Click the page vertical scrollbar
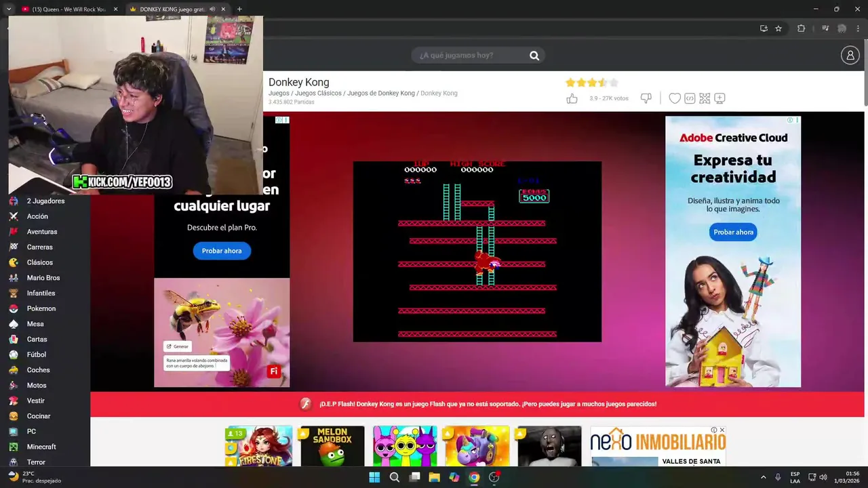The height and width of the screenshot is (488, 868). point(865,75)
